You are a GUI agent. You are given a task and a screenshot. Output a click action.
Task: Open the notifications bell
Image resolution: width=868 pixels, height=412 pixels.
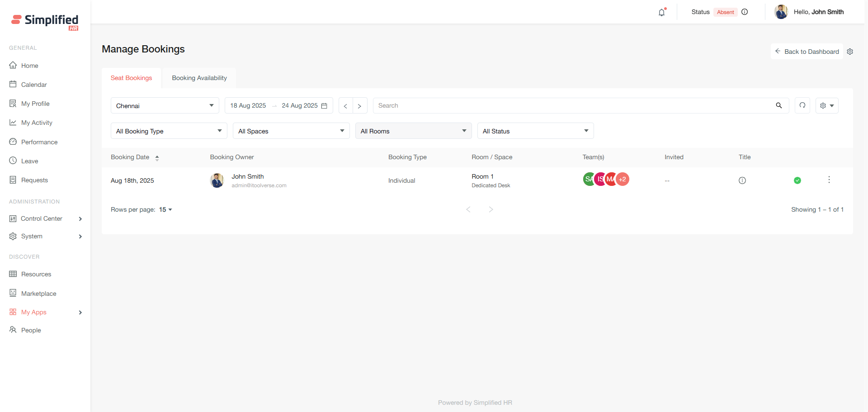661,13
